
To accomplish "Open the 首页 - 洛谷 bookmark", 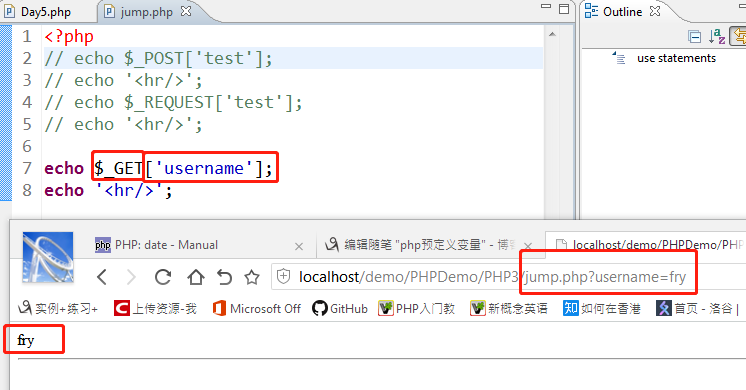I will pos(697,309).
